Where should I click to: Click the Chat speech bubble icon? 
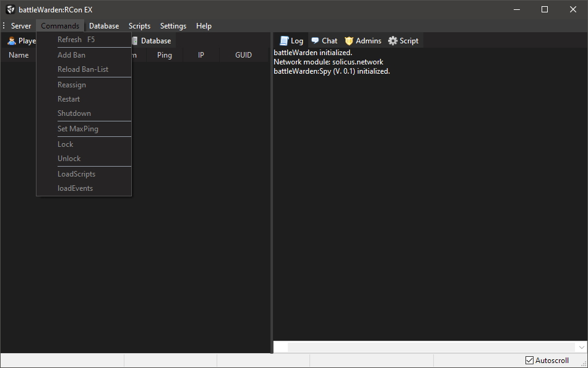coord(316,40)
